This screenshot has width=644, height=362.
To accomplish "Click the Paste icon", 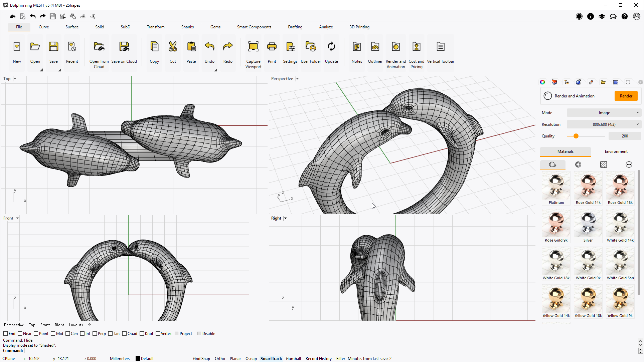I will (x=191, y=47).
